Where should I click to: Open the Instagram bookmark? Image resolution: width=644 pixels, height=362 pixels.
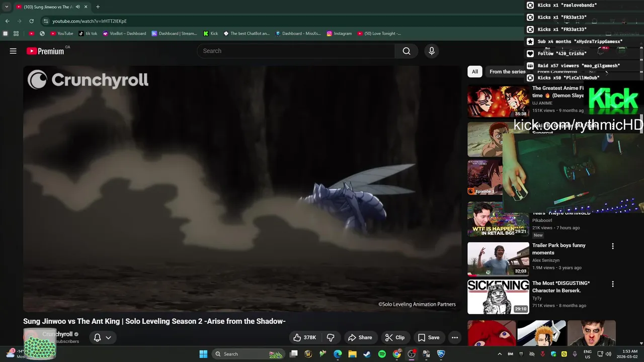tap(339, 34)
